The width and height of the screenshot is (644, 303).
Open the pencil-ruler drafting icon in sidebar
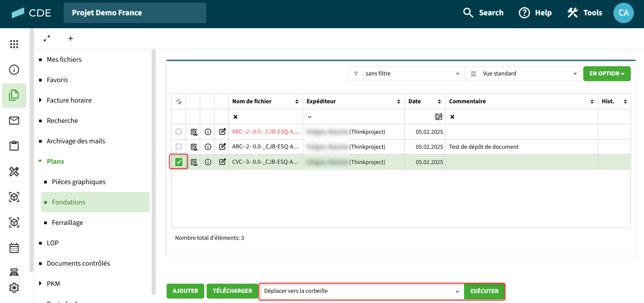coord(14,172)
